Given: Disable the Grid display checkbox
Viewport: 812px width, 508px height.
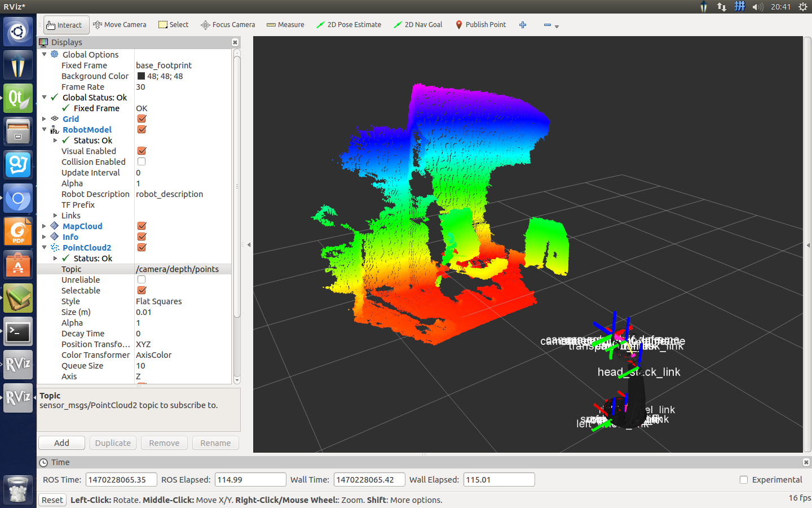Looking at the screenshot, I should 142,119.
